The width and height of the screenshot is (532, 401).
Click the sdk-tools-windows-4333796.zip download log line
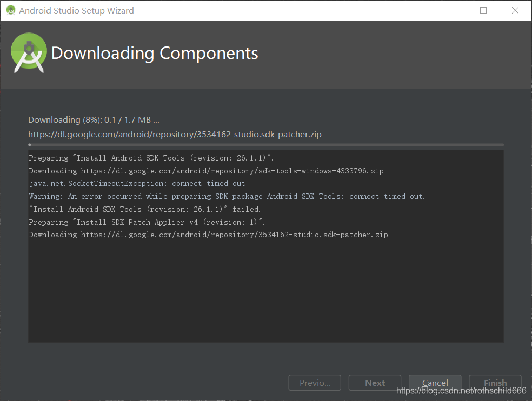tap(207, 171)
